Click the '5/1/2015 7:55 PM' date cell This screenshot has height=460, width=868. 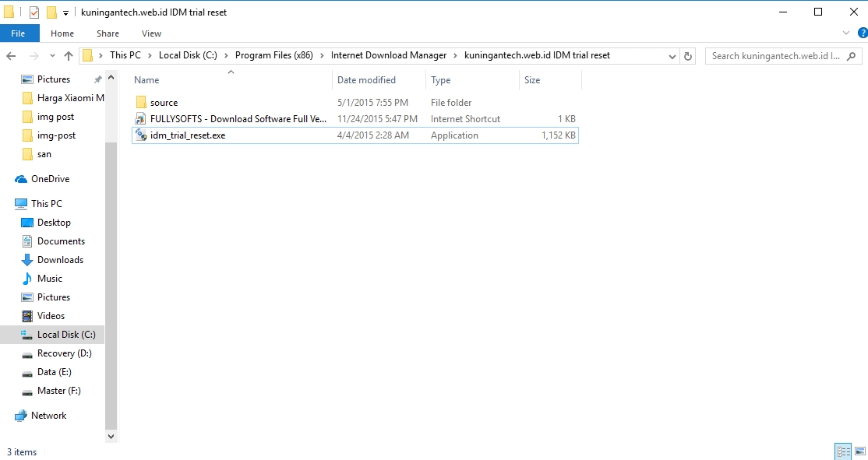coord(372,102)
